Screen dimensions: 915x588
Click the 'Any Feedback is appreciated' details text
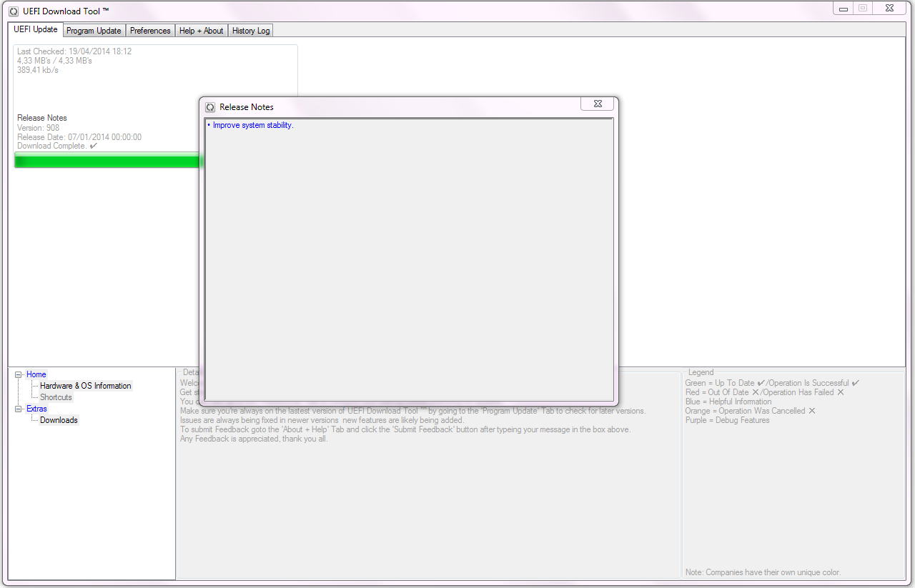point(254,439)
